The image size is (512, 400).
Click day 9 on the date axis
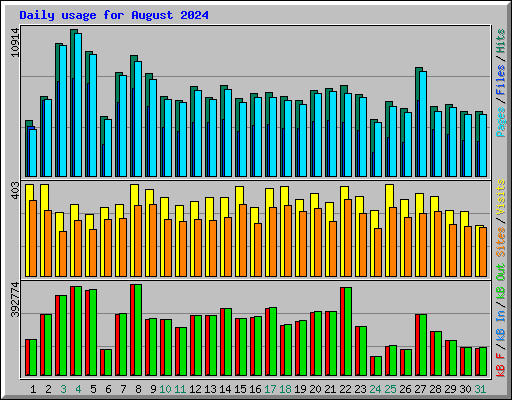[x=153, y=389]
